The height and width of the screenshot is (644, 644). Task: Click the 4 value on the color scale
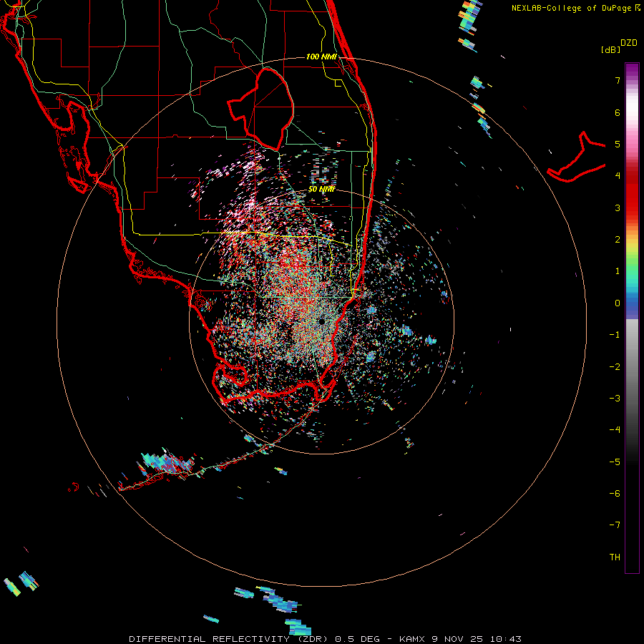618,176
